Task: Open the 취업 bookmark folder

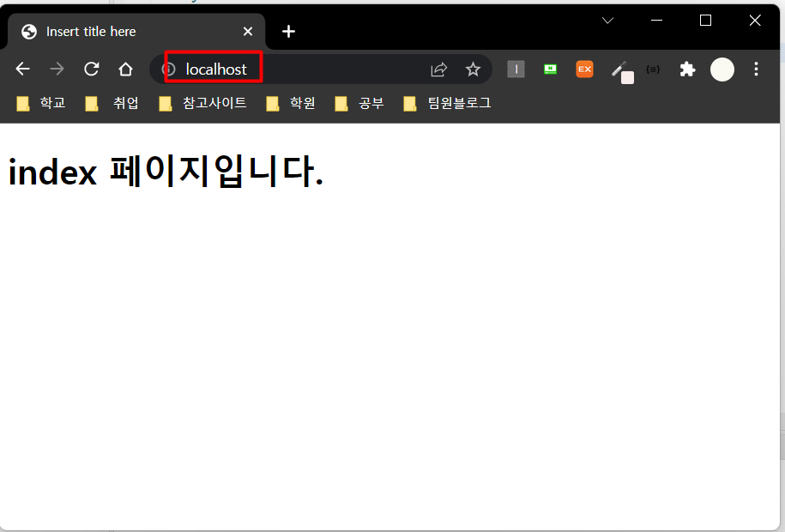Action: point(112,103)
